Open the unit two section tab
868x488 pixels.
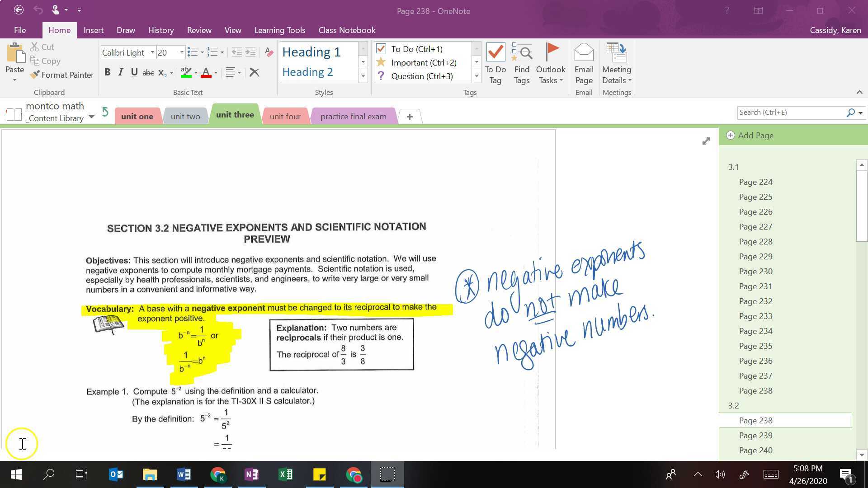pyautogui.click(x=185, y=116)
